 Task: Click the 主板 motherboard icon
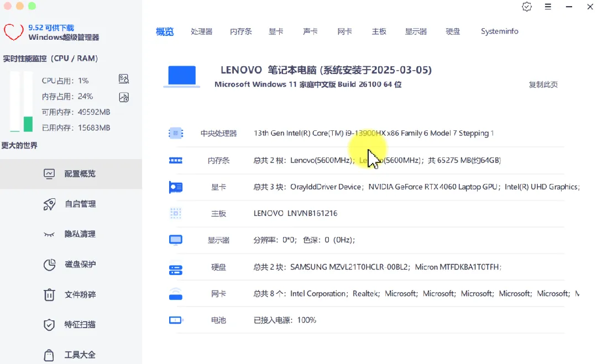tap(176, 213)
